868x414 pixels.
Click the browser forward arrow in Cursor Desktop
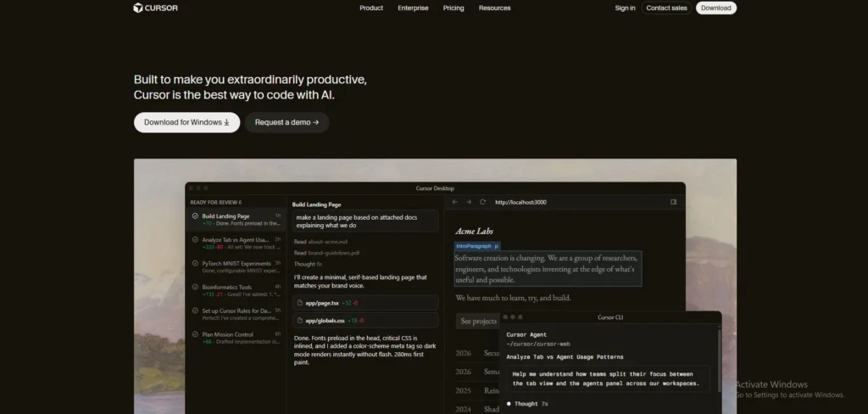coord(469,202)
